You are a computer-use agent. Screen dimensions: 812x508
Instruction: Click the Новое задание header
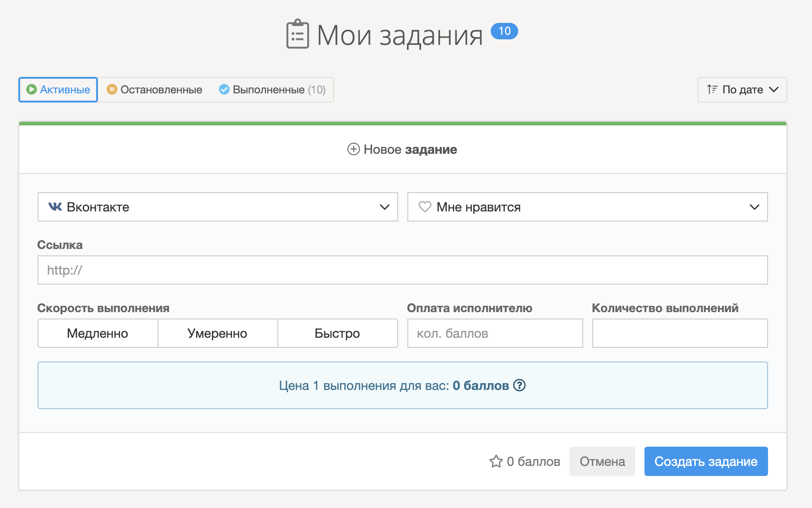pyautogui.click(x=402, y=149)
